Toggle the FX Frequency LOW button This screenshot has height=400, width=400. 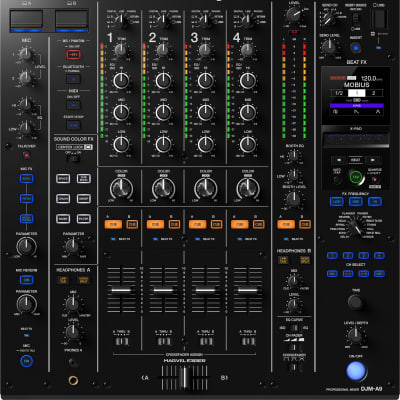(336, 202)
